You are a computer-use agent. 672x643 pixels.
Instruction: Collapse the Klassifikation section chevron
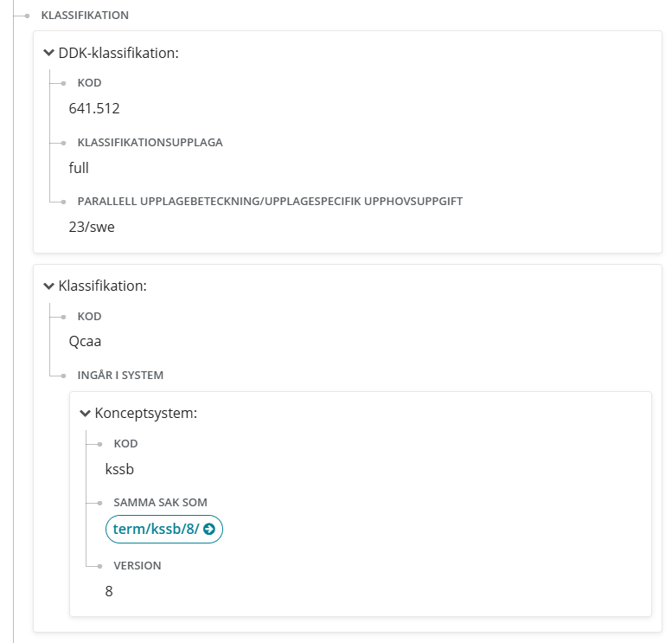click(x=48, y=286)
